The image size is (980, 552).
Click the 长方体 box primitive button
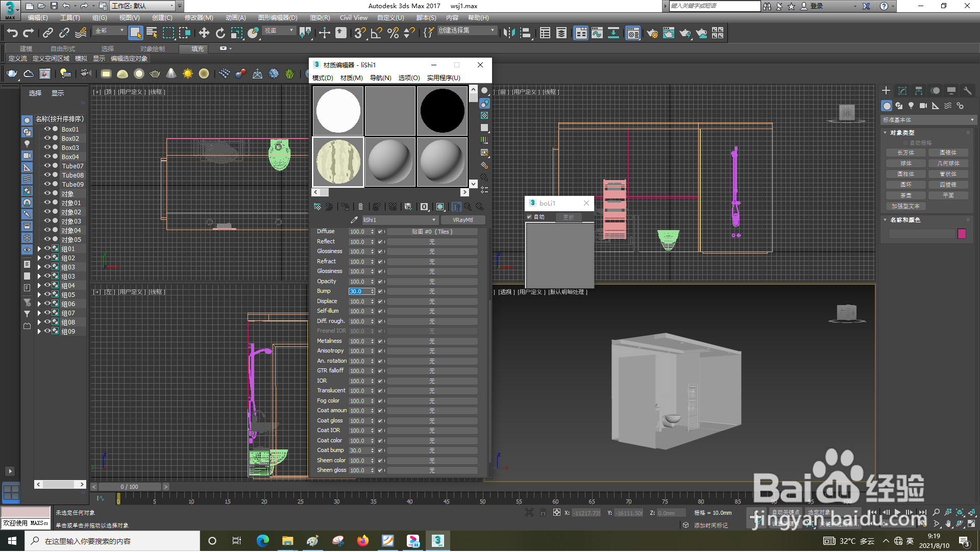pos(905,153)
